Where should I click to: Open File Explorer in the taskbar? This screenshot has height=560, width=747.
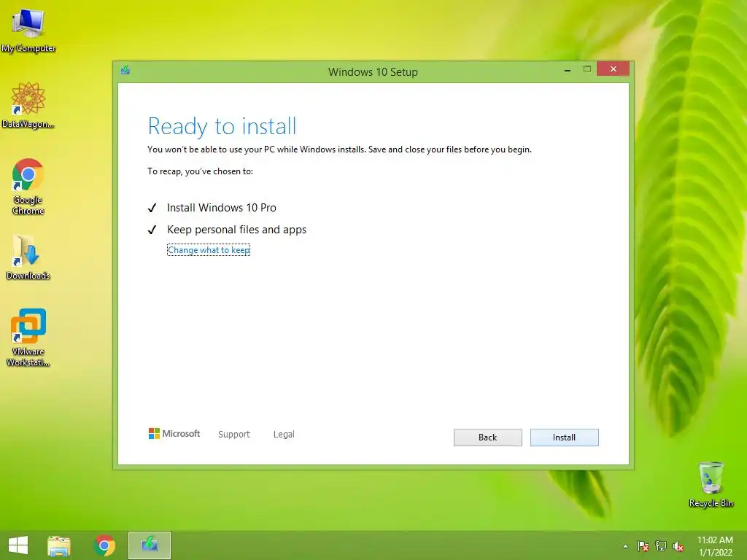(x=59, y=545)
